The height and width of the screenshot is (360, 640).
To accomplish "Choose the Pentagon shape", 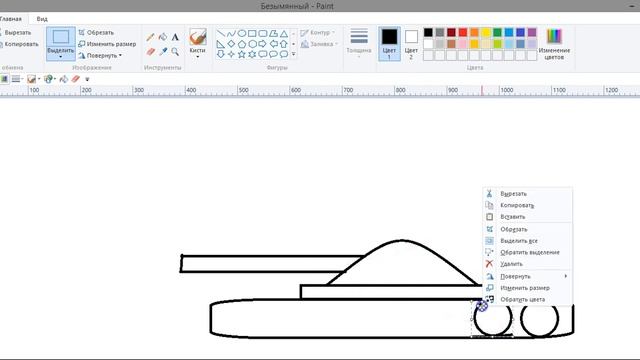I will (x=242, y=44).
